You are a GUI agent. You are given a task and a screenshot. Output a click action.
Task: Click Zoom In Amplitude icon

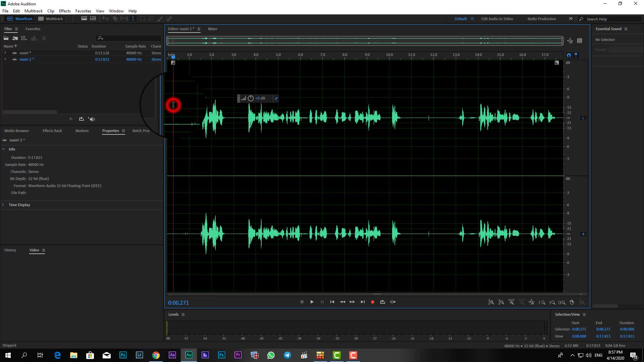click(491, 302)
